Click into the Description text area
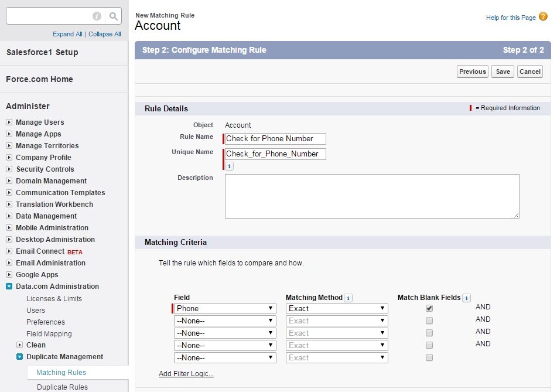Viewport: 557px width, 392px height. tap(371, 196)
